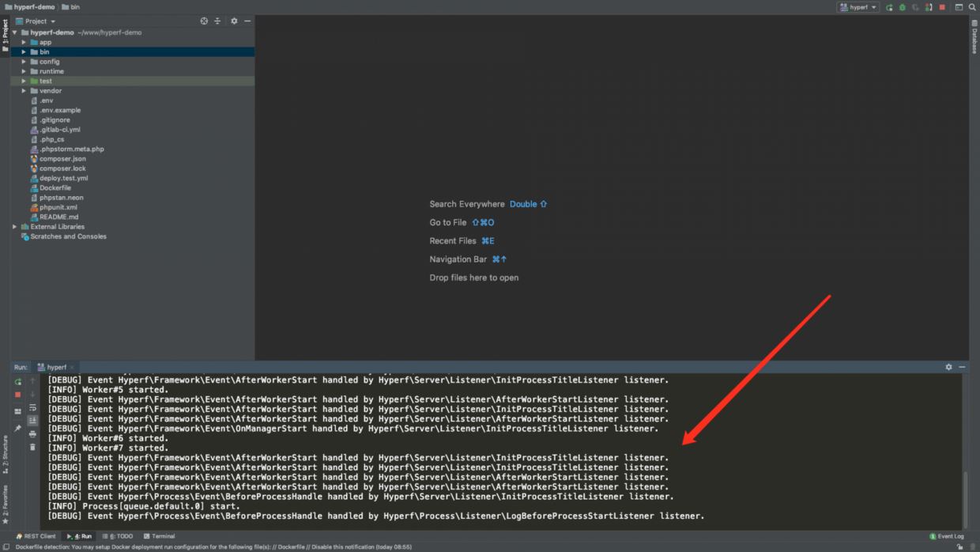Click the Debug hyperf bug icon

[902, 7]
